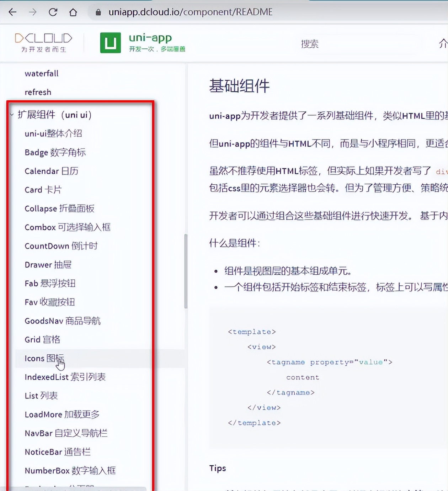Click the DCloud logo

[x=43, y=42]
